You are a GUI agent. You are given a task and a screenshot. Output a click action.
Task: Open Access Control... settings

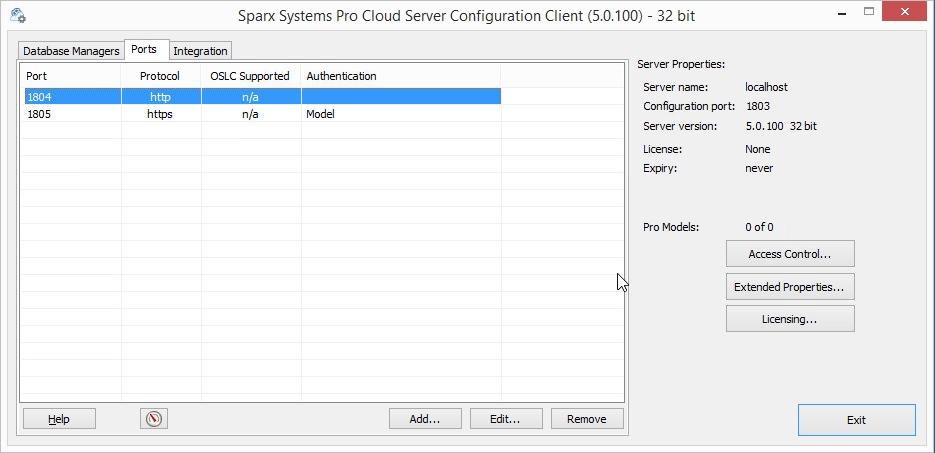point(789,254)
